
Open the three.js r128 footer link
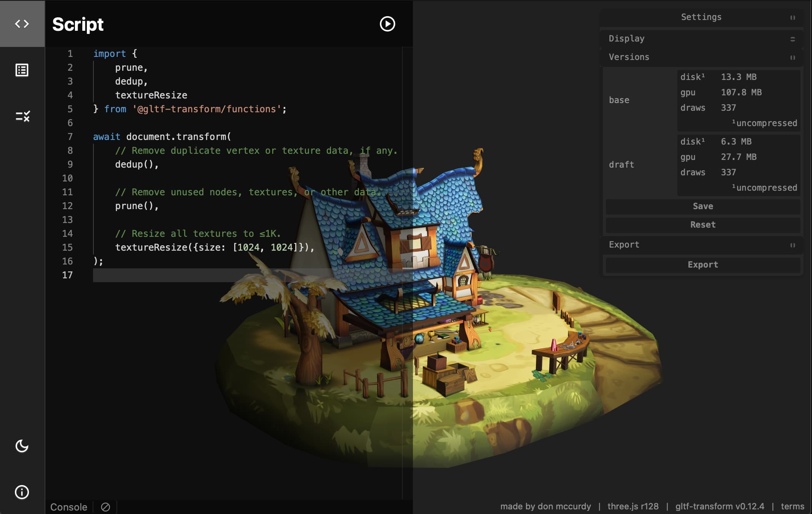633,506
